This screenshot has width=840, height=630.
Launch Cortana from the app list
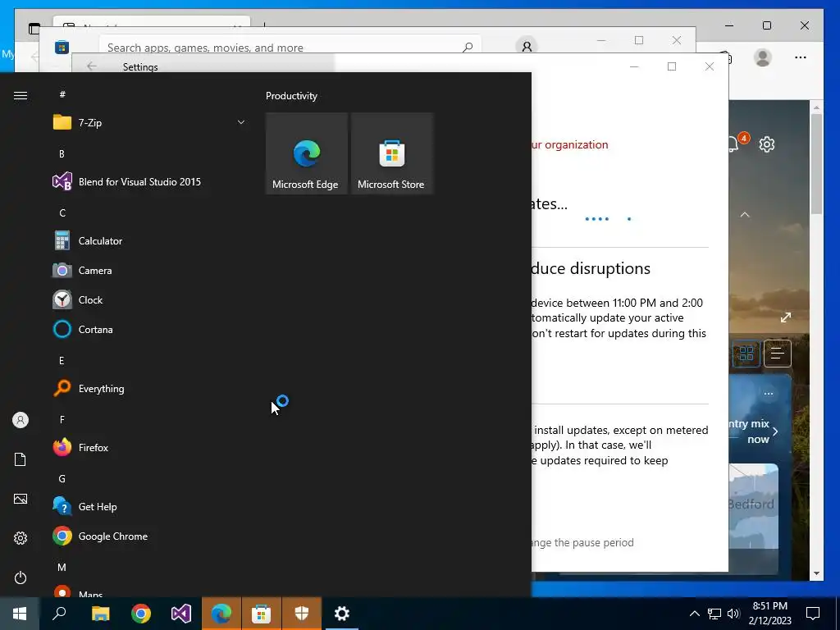(x=149, y=330)
